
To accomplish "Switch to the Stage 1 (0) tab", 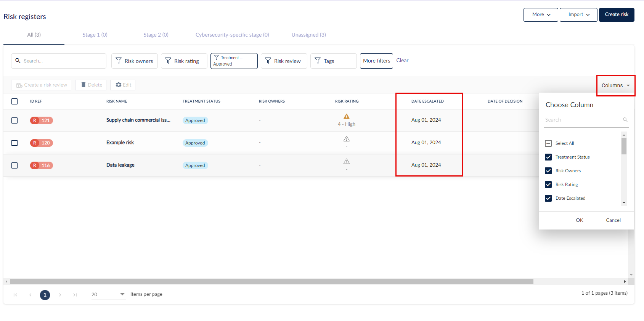I will (95, 35).
